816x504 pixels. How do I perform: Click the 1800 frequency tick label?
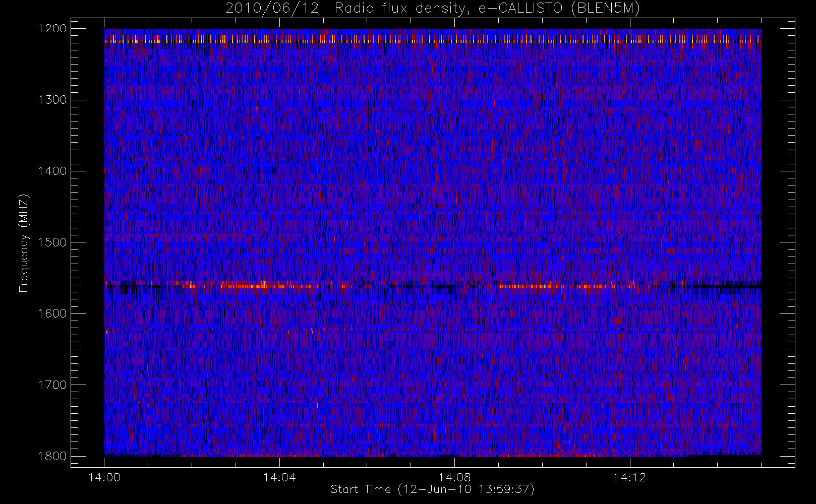pos(52,456)
